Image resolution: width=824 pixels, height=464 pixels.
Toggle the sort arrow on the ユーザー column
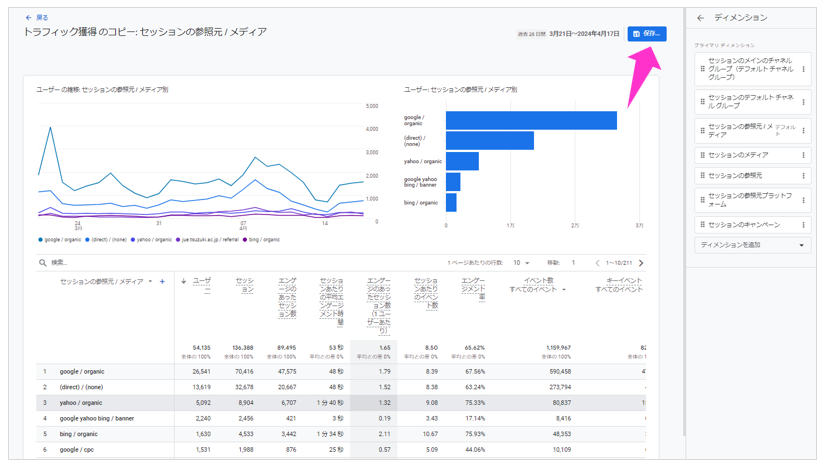click(183, 281)
